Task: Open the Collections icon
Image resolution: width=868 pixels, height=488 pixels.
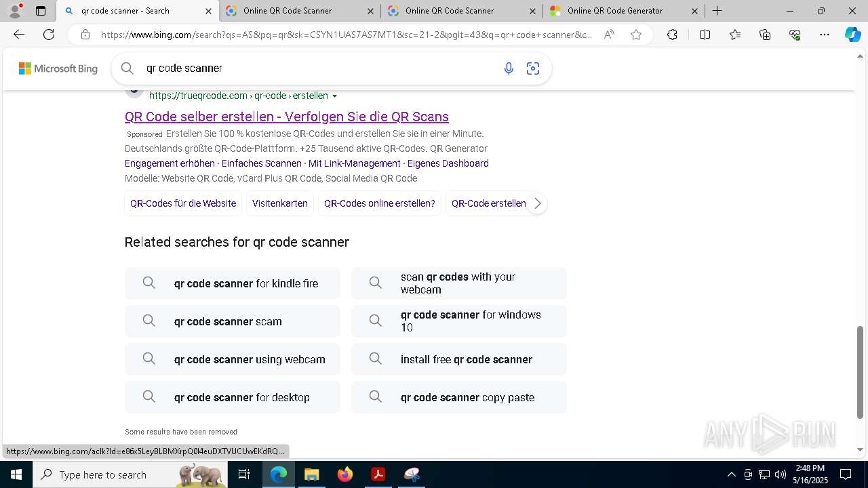Action: 765,35
